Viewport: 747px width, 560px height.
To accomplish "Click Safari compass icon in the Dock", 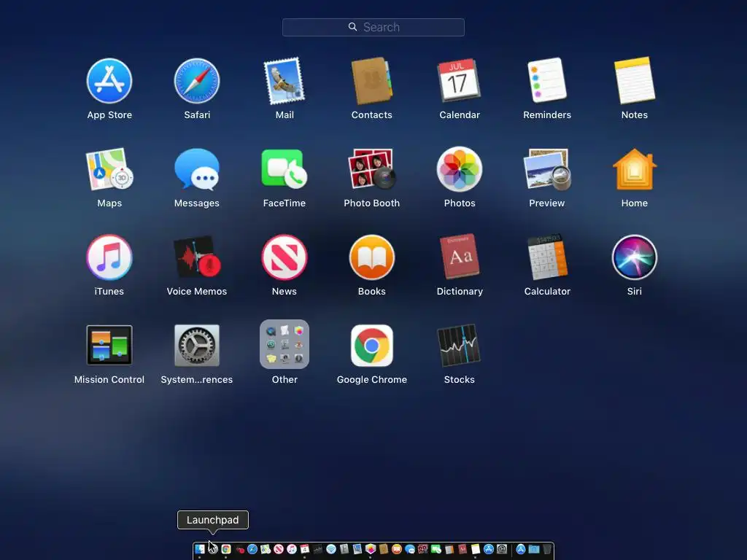I will click(252, 549).
